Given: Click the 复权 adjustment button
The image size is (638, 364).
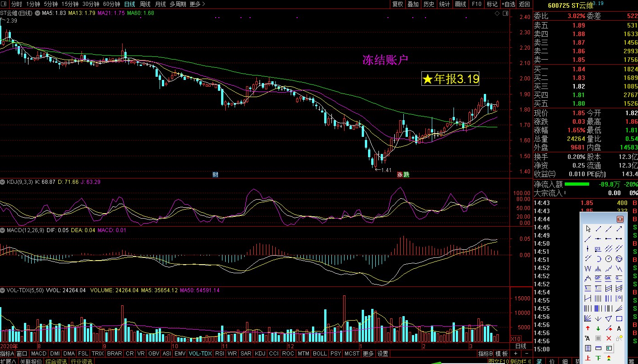Looking at the screenshot, I should 397,4.
